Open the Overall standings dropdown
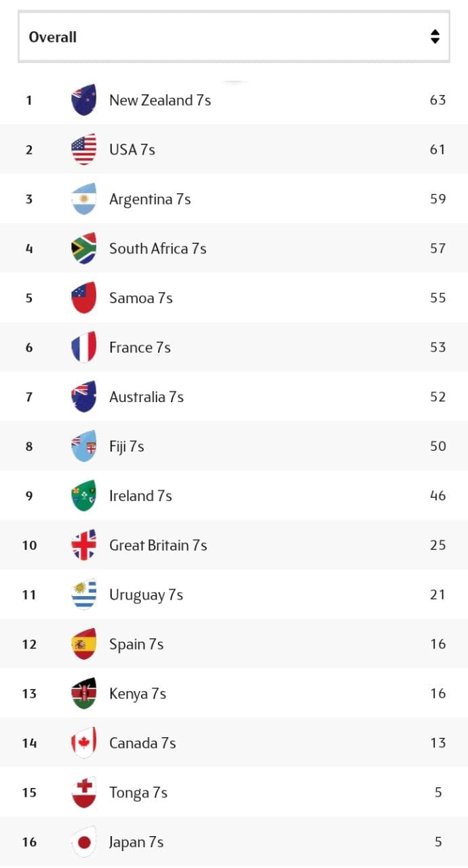Viewport: 468px width, 868px height. tap(233, 37)
